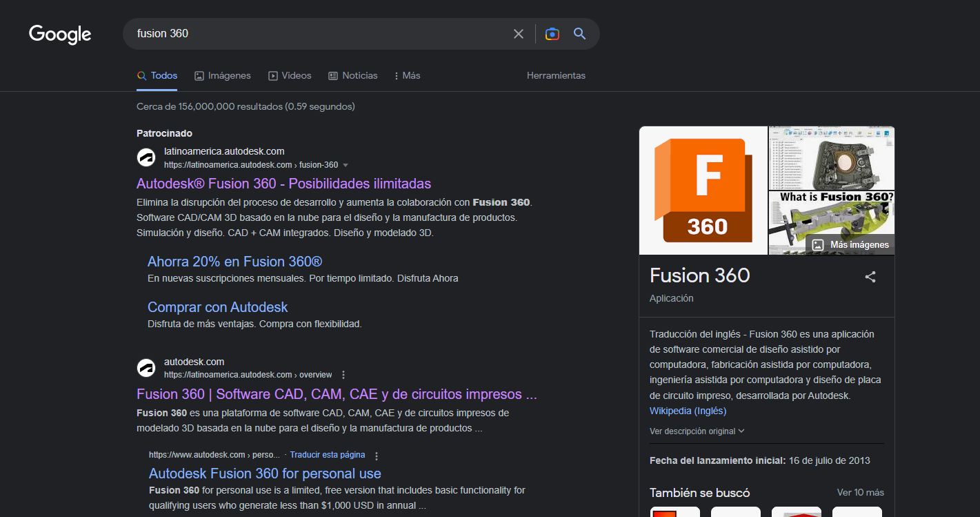The width and height of the screenshot is (980, 517).
Task: Clear the search box with X icon
Action: pos(519,34)
